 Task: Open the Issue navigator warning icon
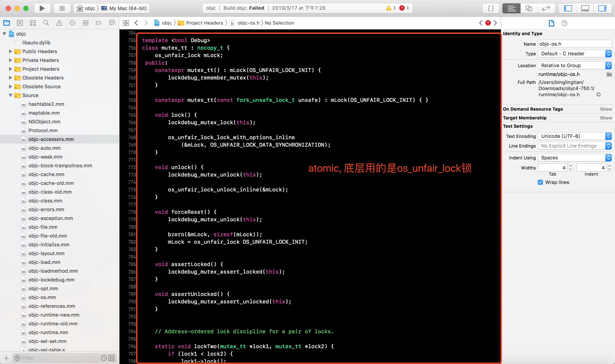point(59,23)
